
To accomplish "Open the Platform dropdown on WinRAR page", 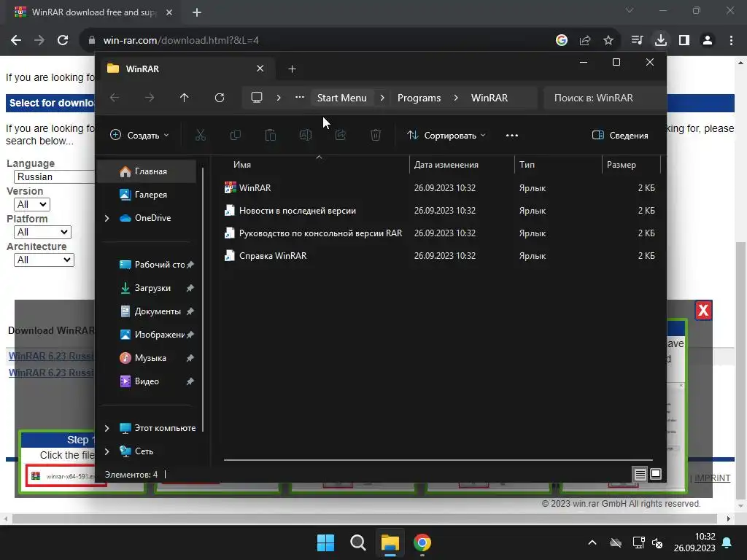I will tap(42, 232).
